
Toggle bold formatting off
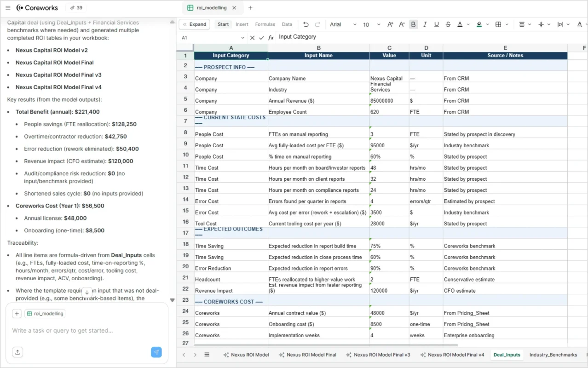pos(413,24)
